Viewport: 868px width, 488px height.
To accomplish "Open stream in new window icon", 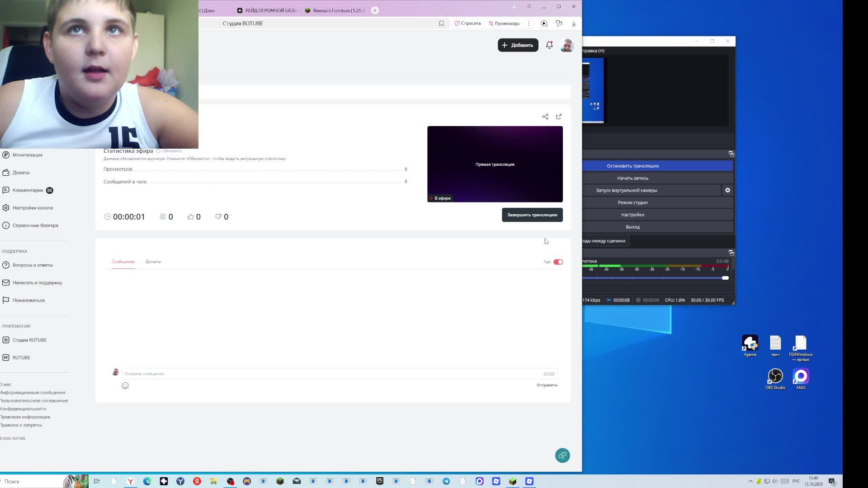I will [x=559, y=117].
